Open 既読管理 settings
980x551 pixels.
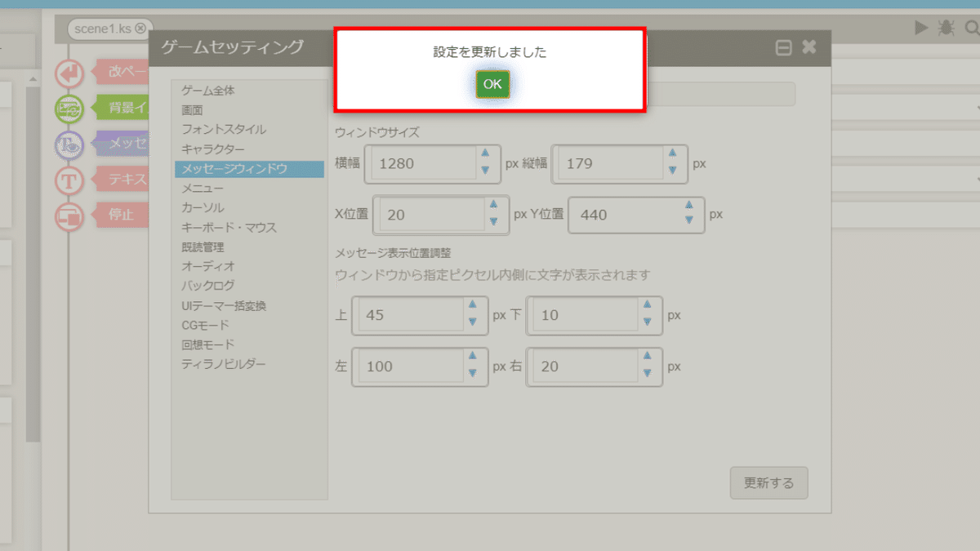pyautogui.click(x=203, y=247)
